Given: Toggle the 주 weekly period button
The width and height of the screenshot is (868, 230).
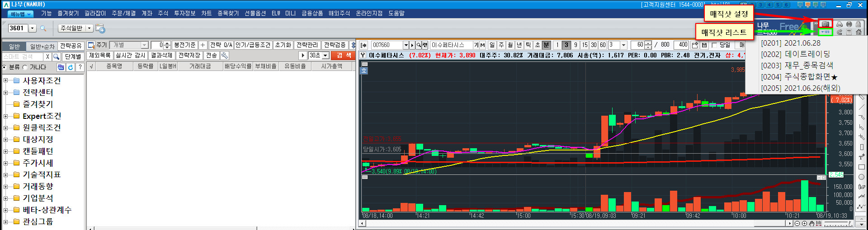Looking at the screenshot, I should [x=501, y=45].
